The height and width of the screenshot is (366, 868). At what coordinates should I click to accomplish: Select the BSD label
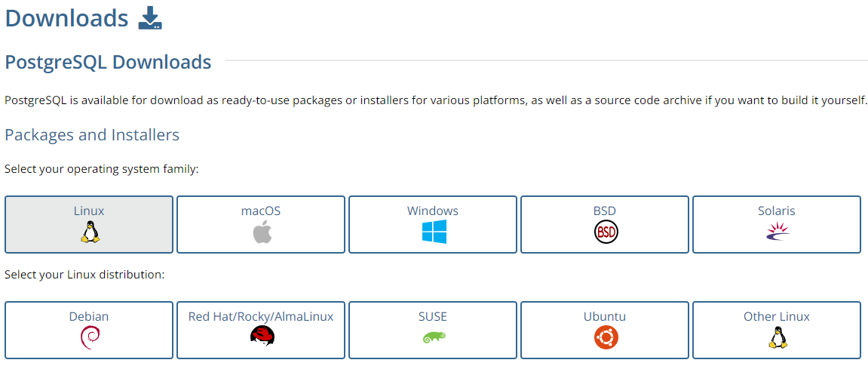coord(605,211)
